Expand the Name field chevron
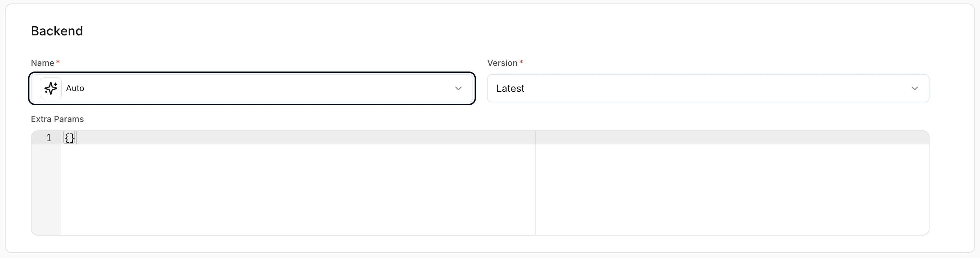This screenshot has width=980, height=258. point(458,88)
